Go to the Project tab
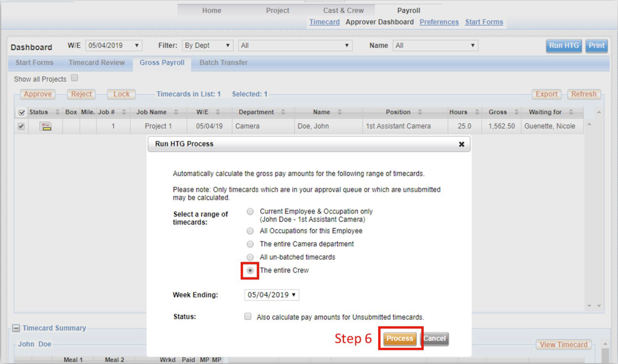The height and width of the screenshot is (364, 618). tap(278, 11)
